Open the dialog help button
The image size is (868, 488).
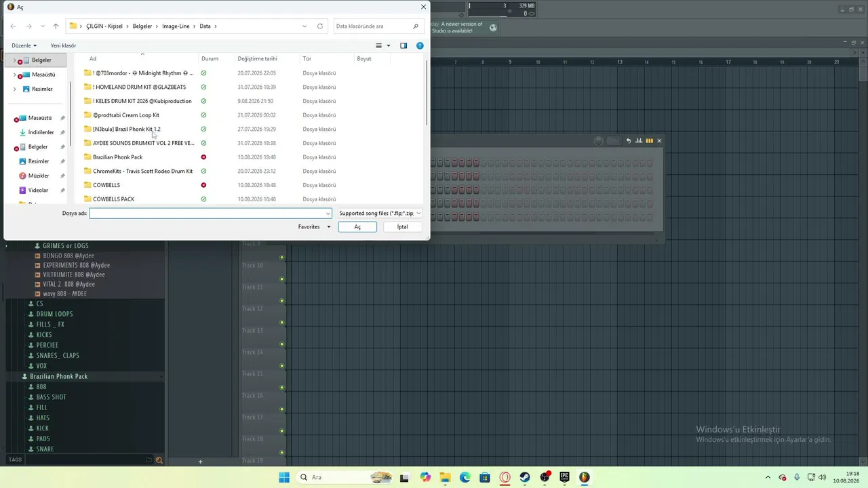[420, 45]
